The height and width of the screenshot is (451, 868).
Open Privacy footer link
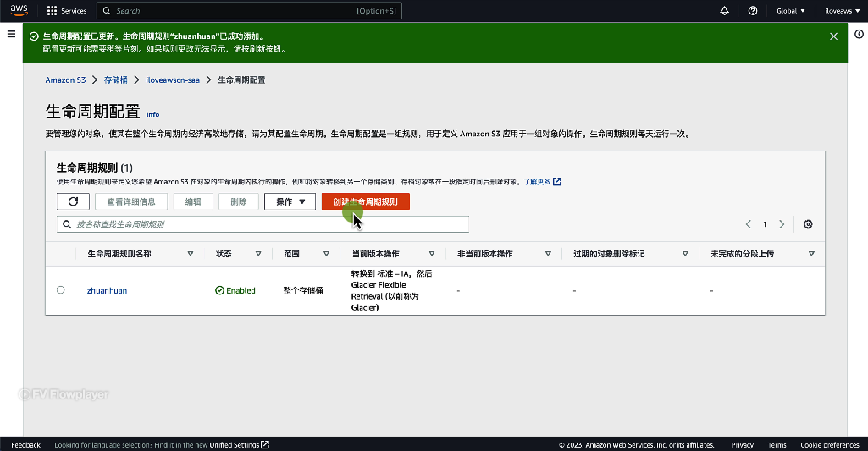tap(742, 445)
